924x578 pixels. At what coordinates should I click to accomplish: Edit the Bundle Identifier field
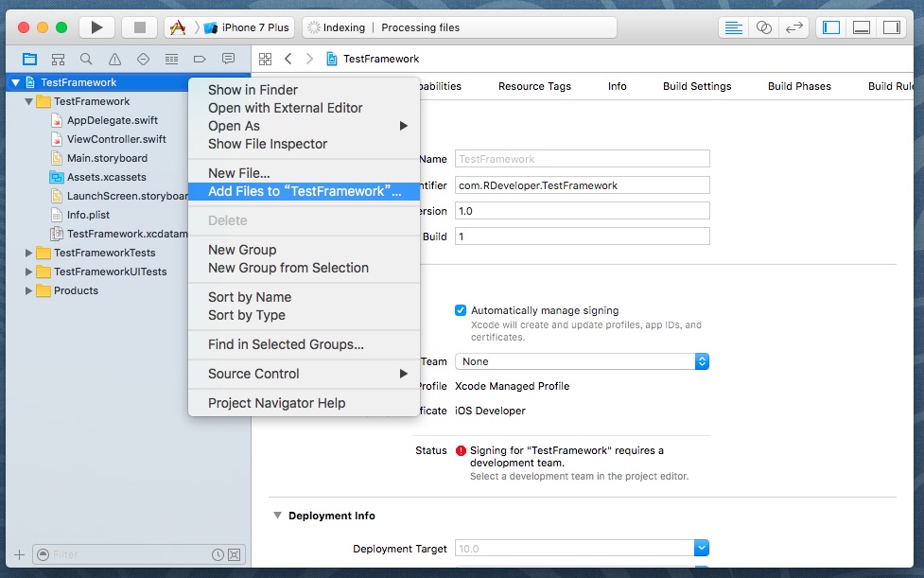[583, 185]
